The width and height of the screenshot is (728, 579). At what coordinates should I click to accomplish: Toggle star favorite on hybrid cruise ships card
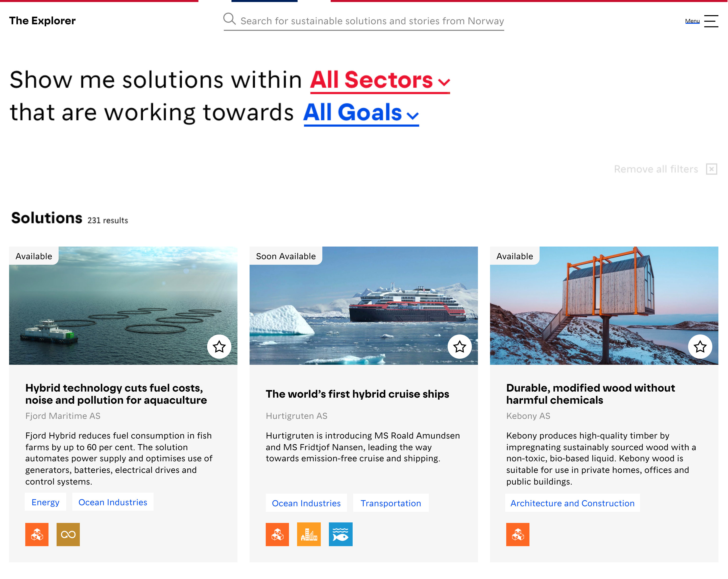(x=459, y=346)
